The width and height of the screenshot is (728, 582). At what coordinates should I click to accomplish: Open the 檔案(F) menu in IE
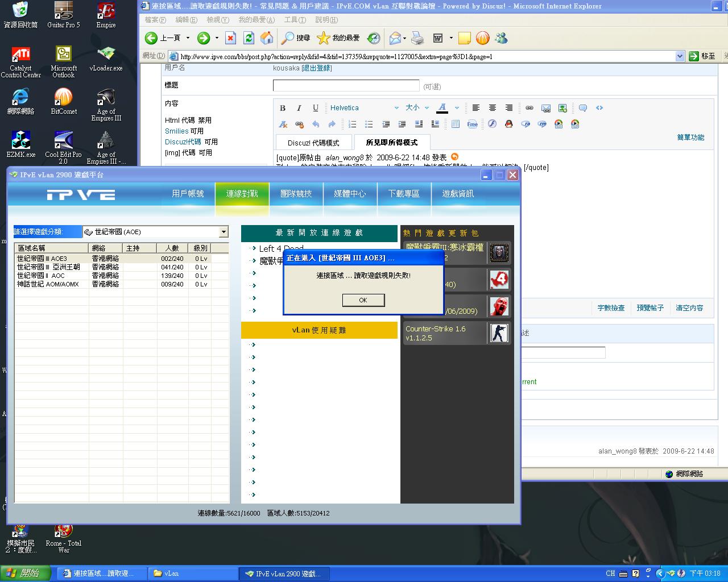pos(155,20)
